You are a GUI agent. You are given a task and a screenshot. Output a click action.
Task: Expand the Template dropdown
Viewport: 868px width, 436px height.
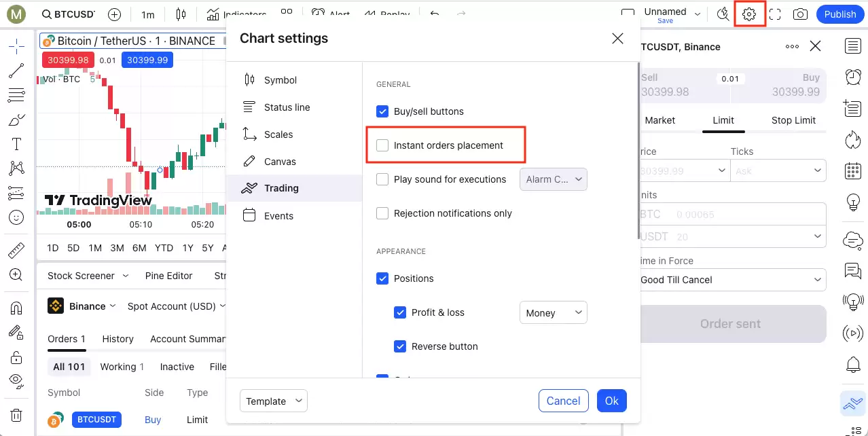tap(274, 401)
